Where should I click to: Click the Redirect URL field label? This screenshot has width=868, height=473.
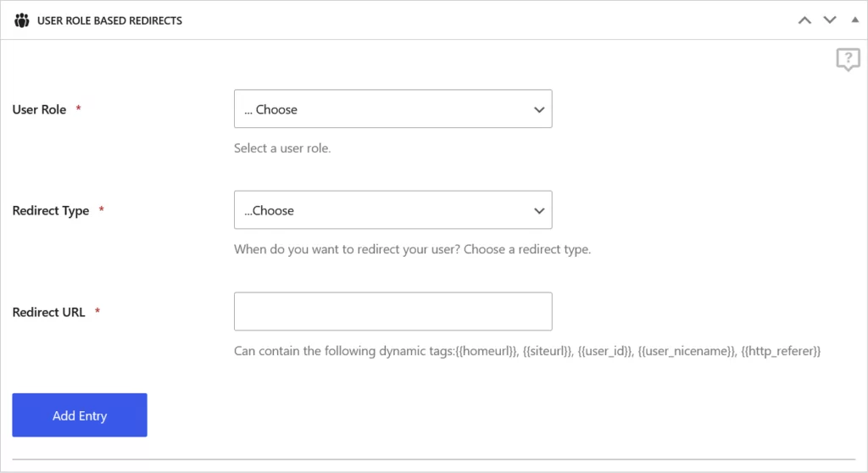pos(49,312)
